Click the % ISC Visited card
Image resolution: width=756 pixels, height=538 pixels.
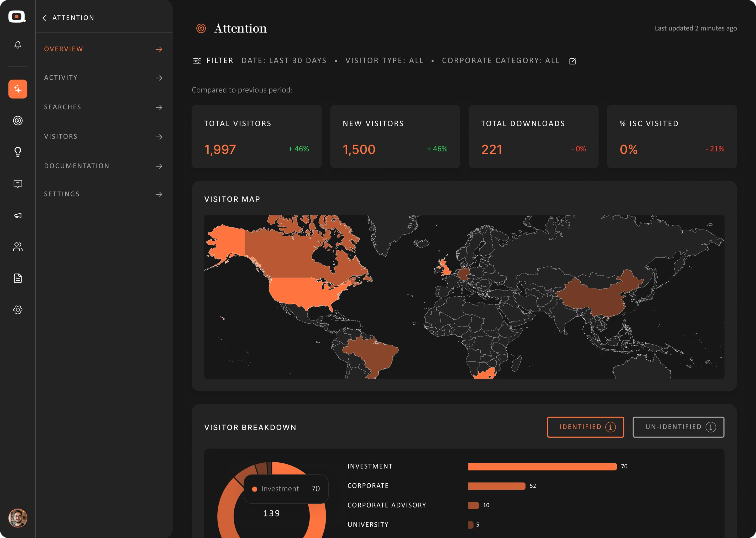(x=671, y=137)
